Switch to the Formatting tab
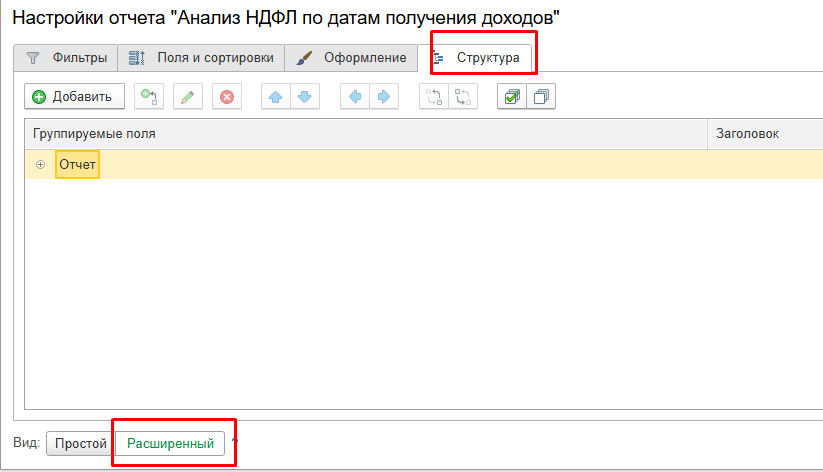 tap(351, 58)
